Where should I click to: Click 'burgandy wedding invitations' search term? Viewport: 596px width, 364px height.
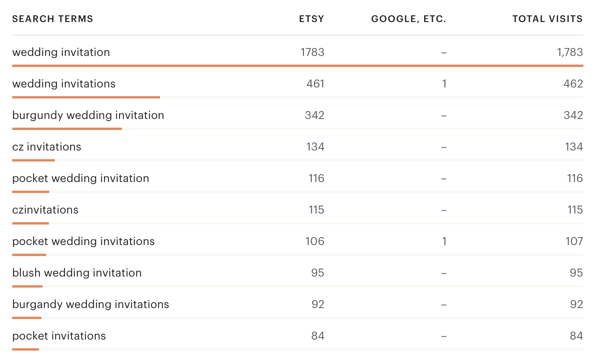click(91, 304)
